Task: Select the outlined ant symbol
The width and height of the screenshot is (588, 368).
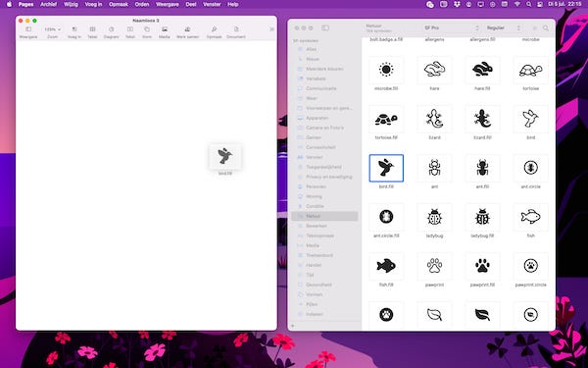Action: coord(434,168)
